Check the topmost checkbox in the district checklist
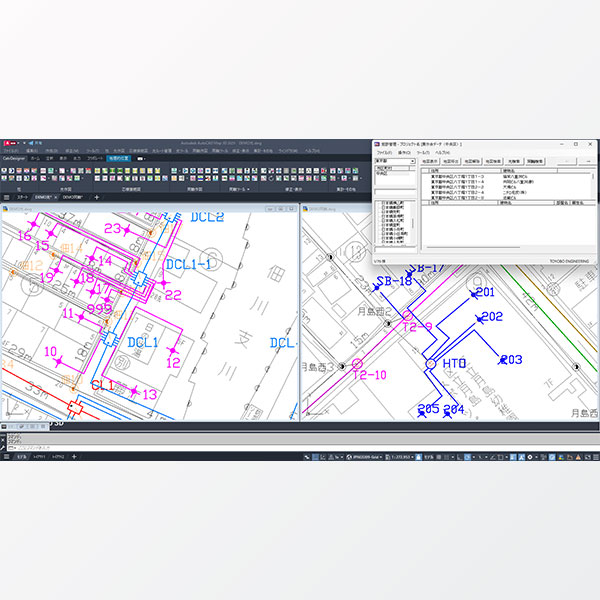This screenshot has width=600, height=600. pos(383,203)
